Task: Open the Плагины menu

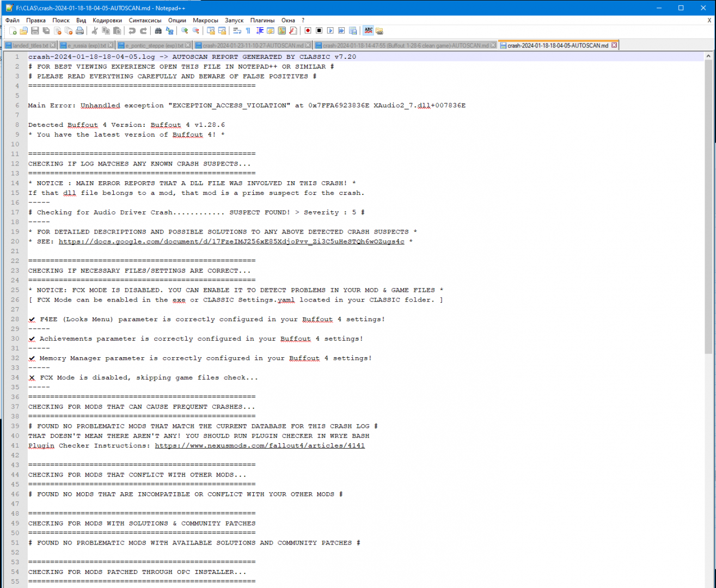Action: click(262, 20)
